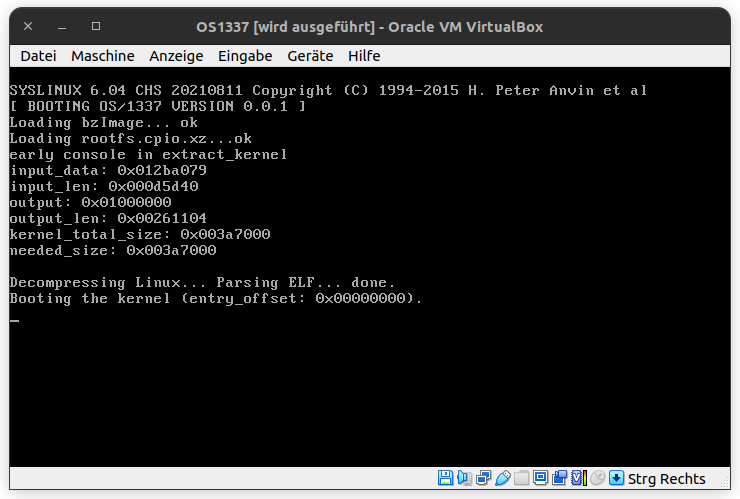Minimize the OS1337 VirtualBox window
This screenshot has height=499, width=740.
62,26
